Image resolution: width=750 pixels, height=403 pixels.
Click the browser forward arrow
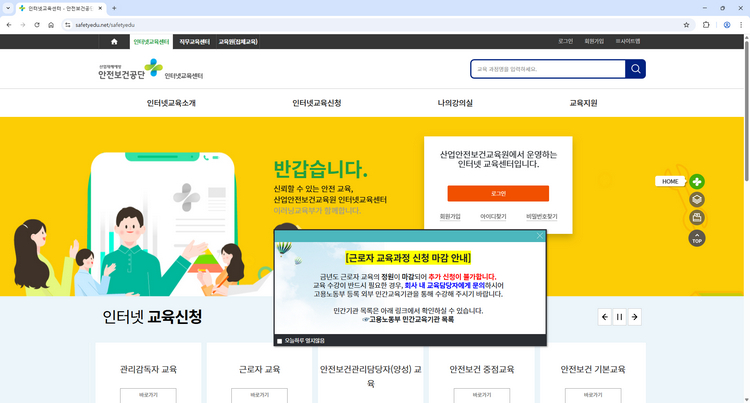pos(22,25)
